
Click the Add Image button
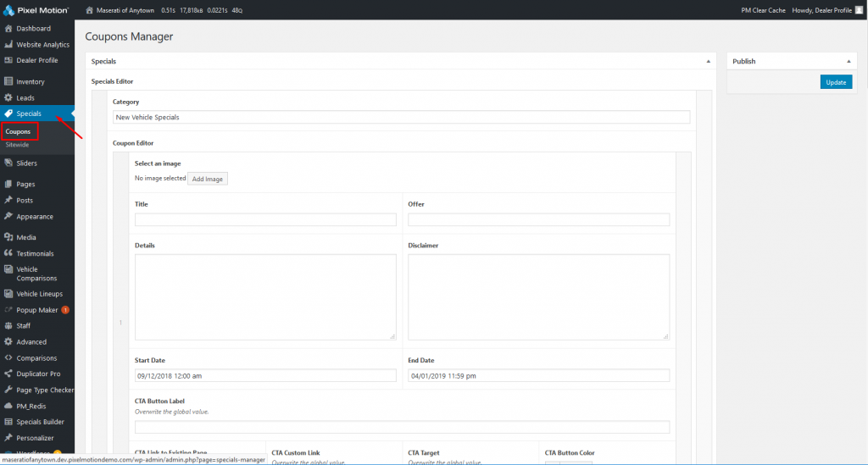pyautogui.click(x=208, y=179)
